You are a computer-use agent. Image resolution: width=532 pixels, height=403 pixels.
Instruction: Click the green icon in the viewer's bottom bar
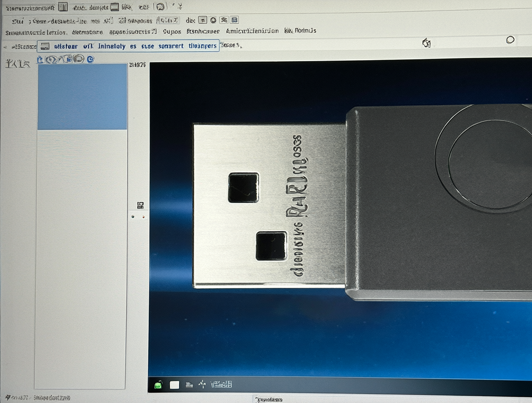tap(159, 385)
